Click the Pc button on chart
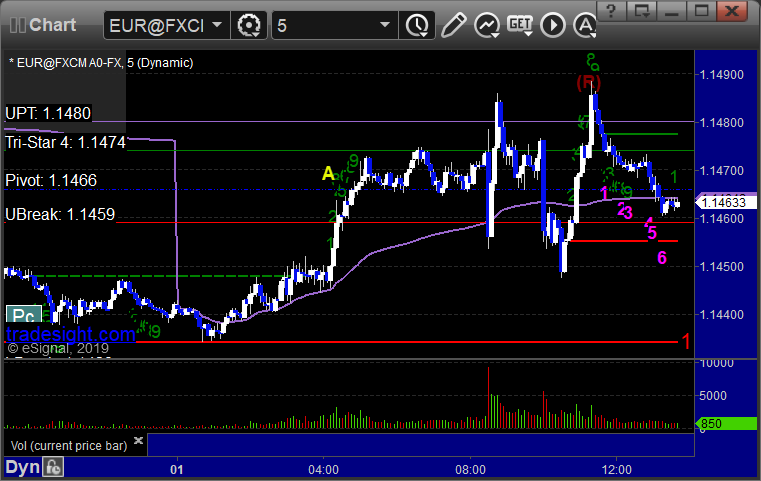Image resolution: width=761 pixels, height=481 pixels. 23,315
